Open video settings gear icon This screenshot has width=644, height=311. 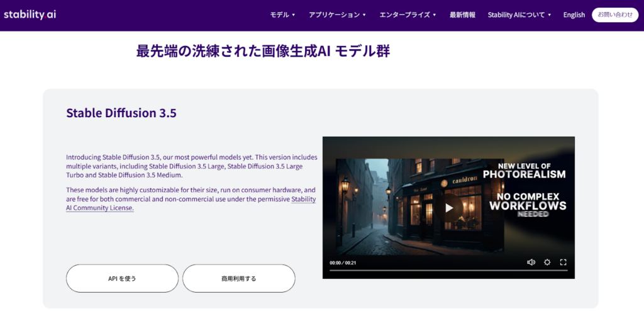[547, 262]
